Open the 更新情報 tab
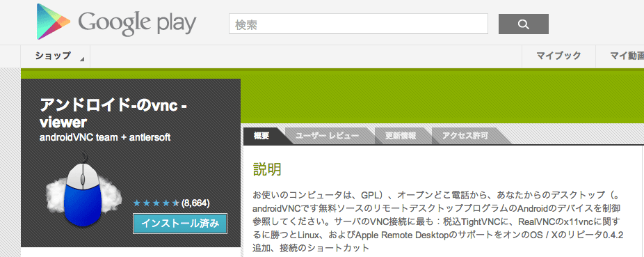The width and height of the screenshot is (644, 257). [x=401, y=136]
